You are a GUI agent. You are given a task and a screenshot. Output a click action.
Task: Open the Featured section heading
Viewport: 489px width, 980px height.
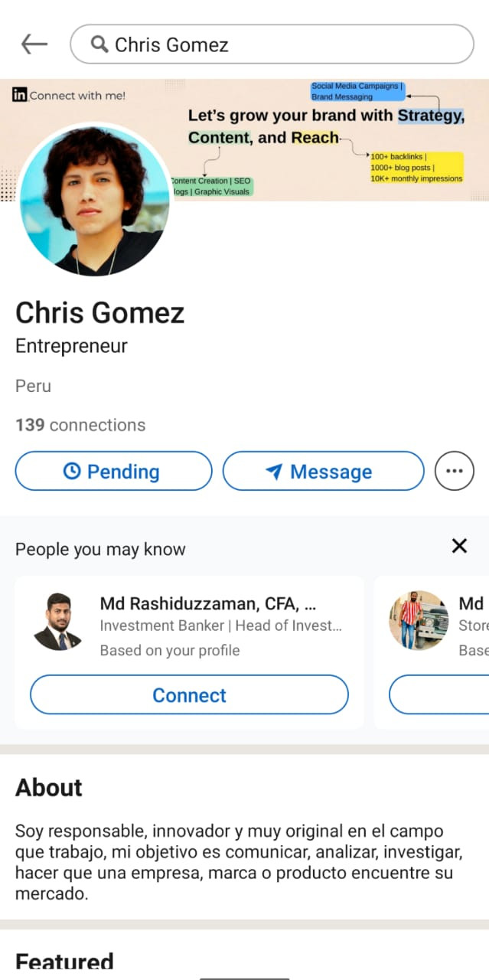(x=64, y=962)
